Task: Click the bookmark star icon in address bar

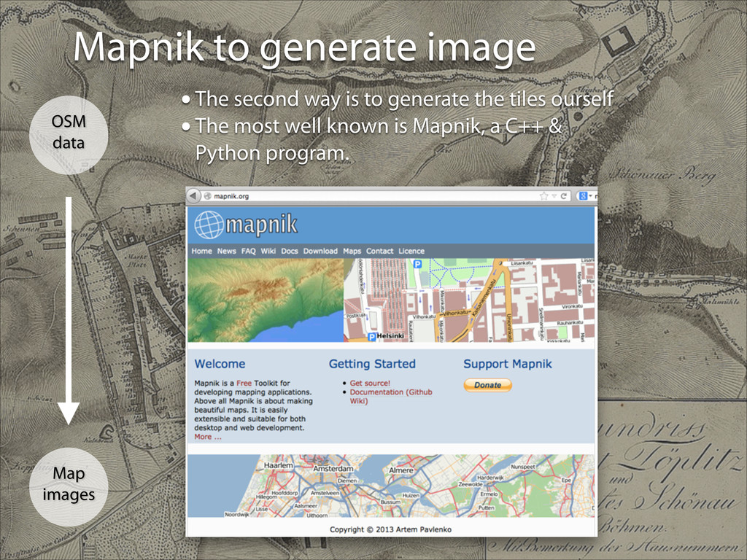Action: click(543, 196)
